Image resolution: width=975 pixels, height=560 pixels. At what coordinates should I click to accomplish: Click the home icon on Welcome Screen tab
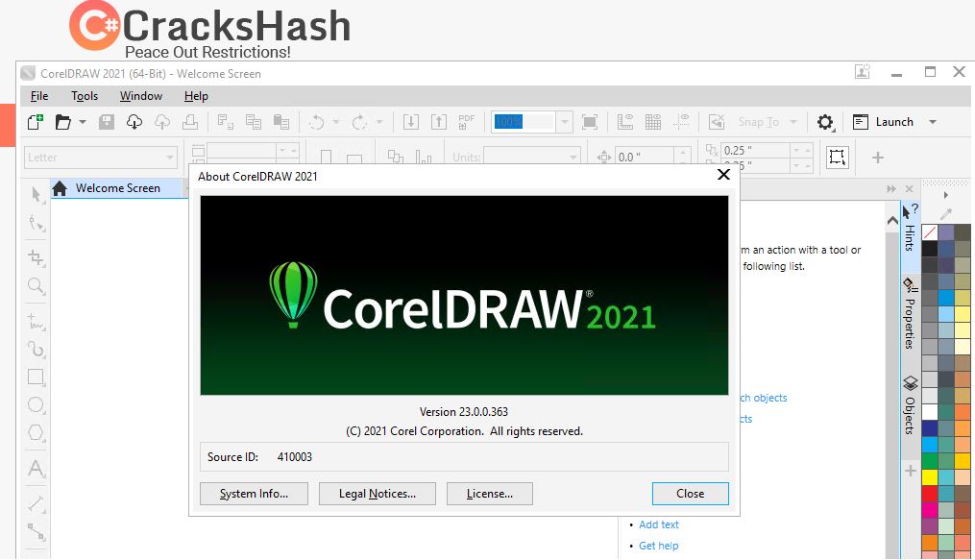coord(60,188)
